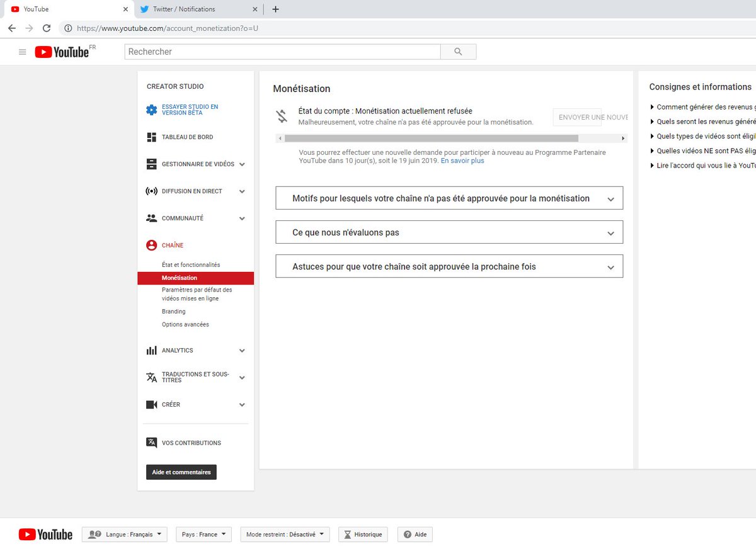The height and width of the screenshot is (549, 756).
Task: Click the Communauté people icon
Action: tap(151, 218)
